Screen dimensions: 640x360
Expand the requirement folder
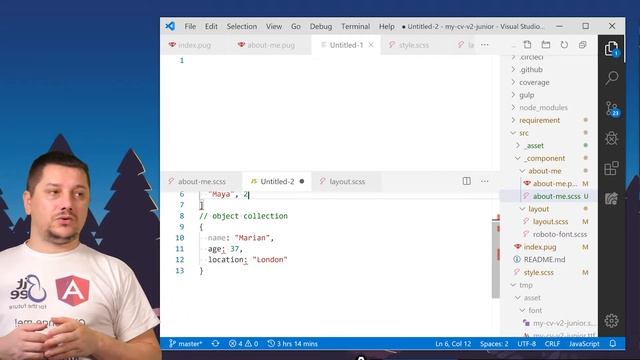[540, 120]
